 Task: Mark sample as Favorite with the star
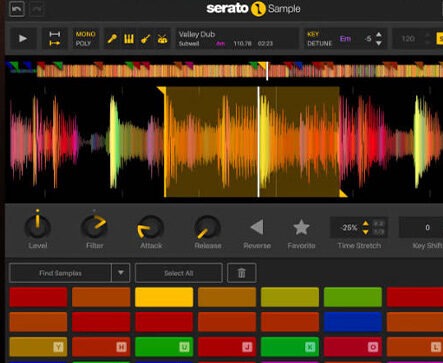point(301,227)
